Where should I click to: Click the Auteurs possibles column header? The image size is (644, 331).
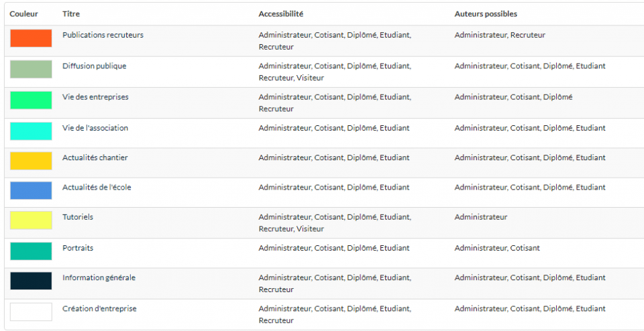pos(486,14)
